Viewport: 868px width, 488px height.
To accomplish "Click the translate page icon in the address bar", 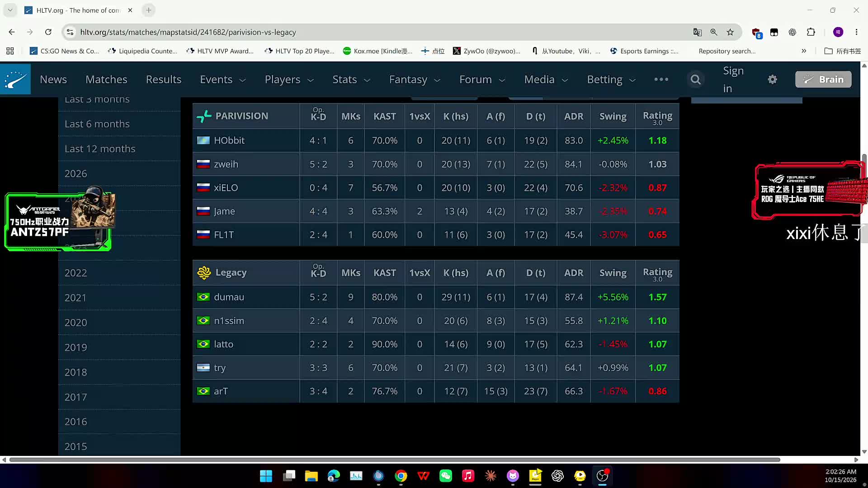I will (x=698, y=32).
